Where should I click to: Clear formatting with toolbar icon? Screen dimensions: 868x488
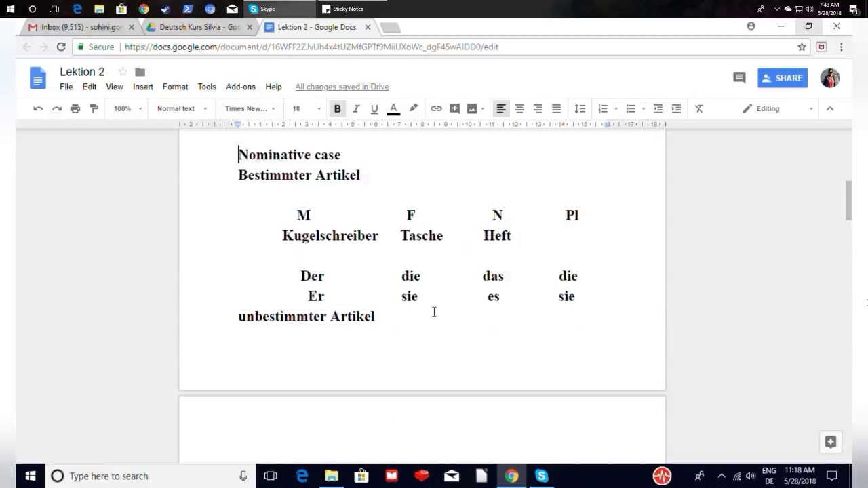point(699,108)
